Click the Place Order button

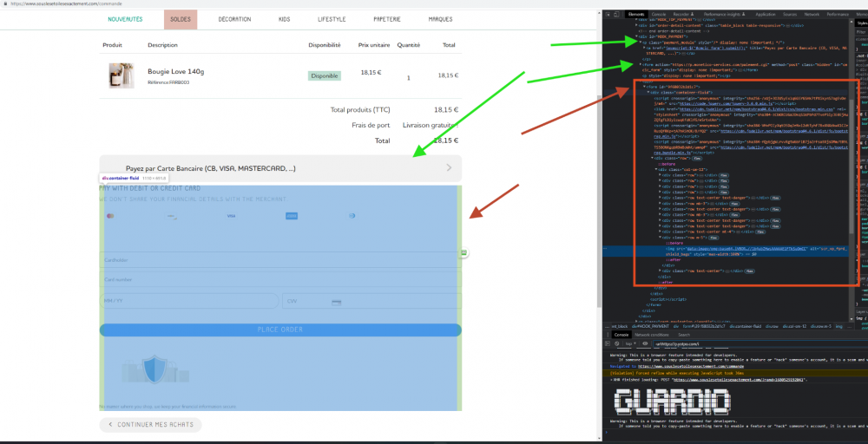[x=280, y=330]
